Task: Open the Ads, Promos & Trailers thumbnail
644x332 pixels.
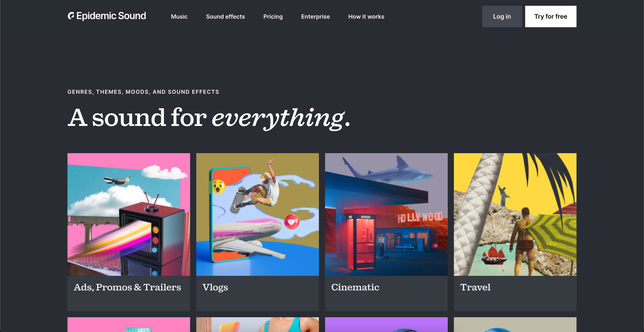Action: (129, 214)
